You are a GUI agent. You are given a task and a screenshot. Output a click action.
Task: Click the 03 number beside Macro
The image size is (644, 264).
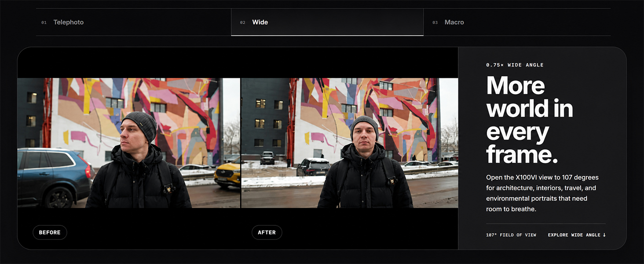[435, 22]
